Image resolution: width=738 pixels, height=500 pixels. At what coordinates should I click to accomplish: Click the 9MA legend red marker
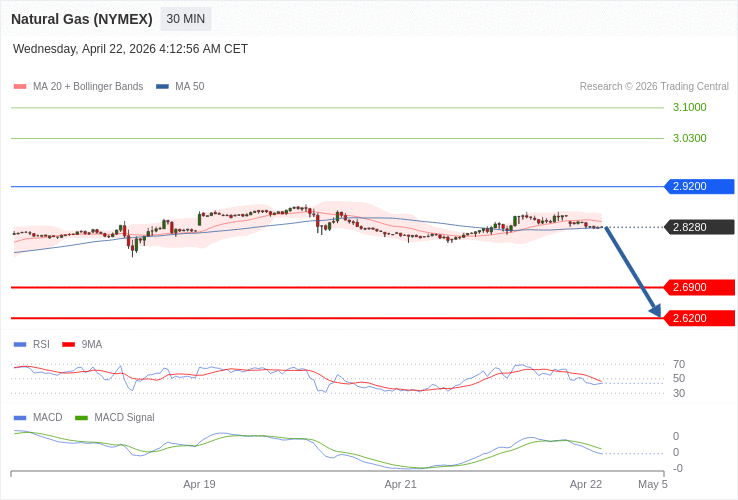pos(69,345)
